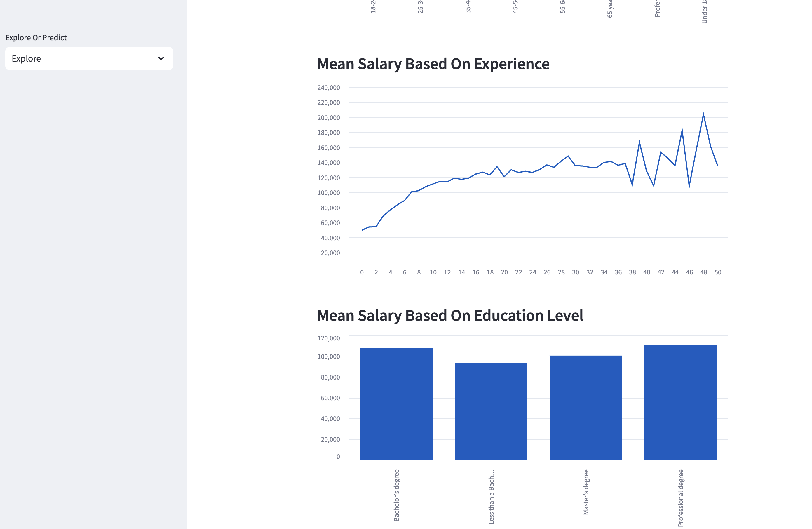Click the Professional degree bar
Viewport: 812px width, 529px height.
point(680,402)
